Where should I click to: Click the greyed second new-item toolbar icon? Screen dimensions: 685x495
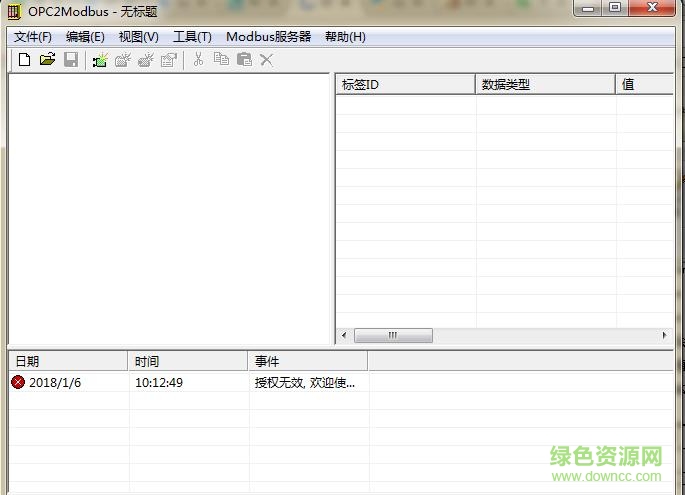click(123, 60)
